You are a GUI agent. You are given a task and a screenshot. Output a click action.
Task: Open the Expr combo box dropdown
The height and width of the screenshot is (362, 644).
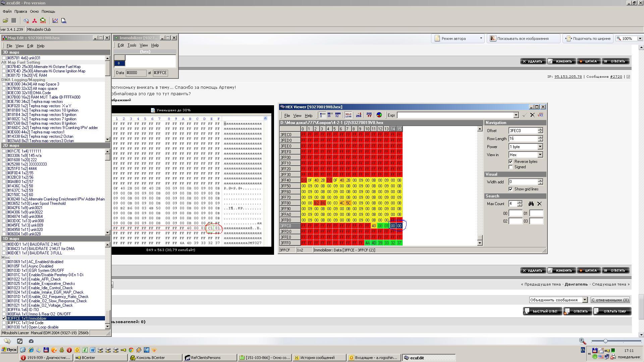[516, 115]
